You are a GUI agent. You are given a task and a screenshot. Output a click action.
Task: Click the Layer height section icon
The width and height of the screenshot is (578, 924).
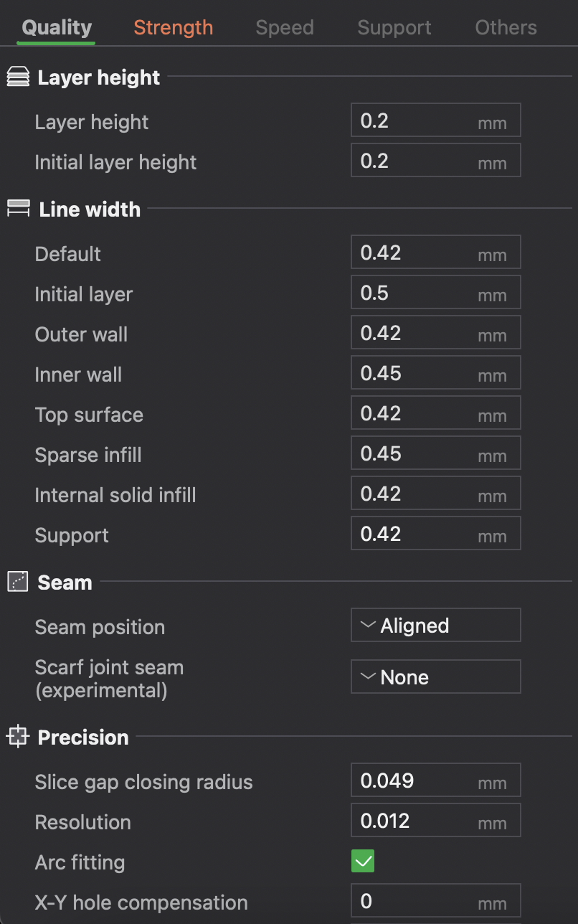coord(18,77)
